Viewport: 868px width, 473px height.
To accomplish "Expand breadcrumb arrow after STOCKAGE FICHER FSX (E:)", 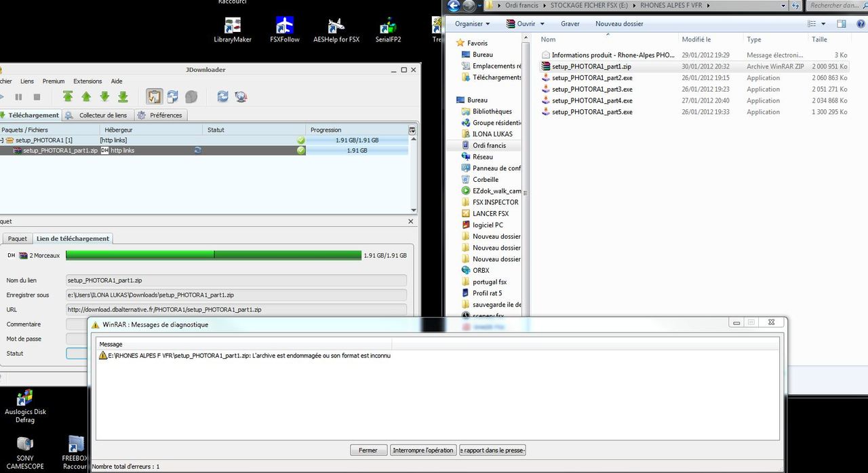I will click(x=633, y=5).
